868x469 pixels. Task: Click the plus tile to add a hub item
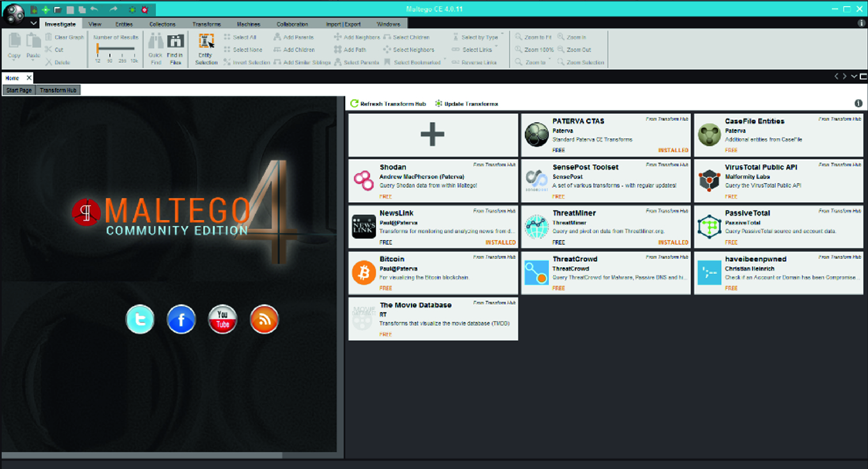[433, 135]
